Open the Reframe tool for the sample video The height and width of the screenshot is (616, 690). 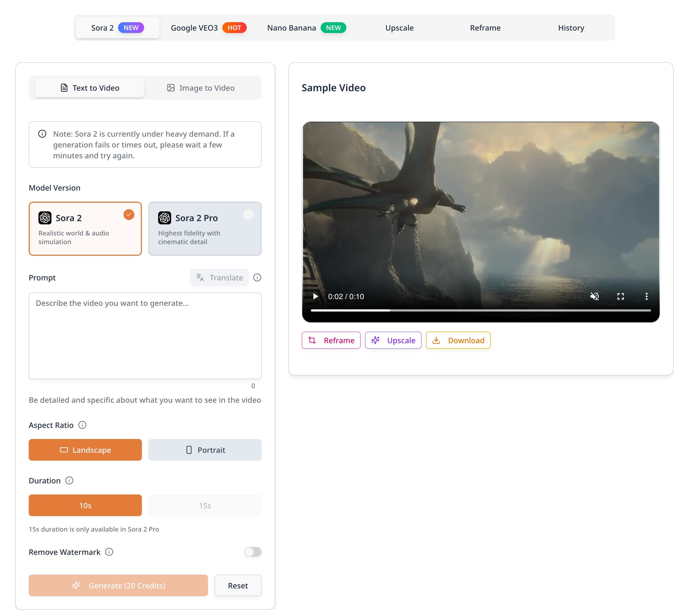(x=331, y=340)
